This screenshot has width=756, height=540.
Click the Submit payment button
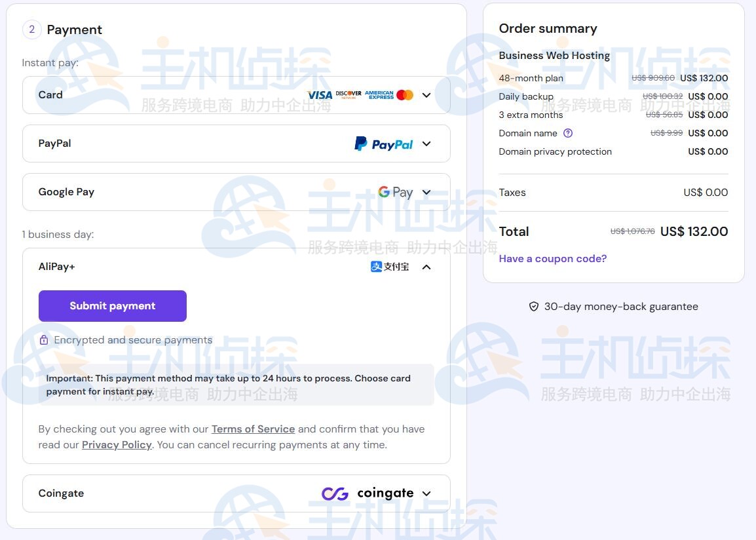tap(112, 305)
